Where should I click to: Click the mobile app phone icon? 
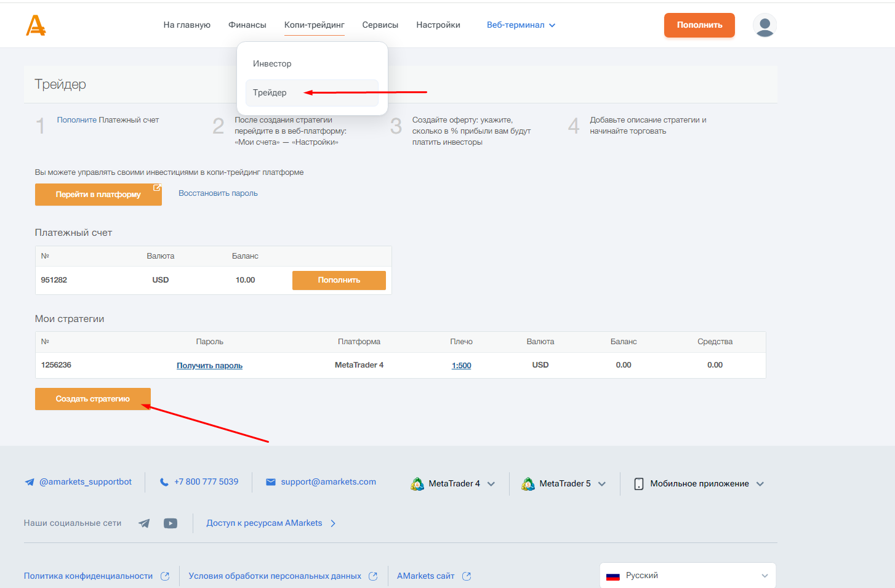tap(639, 484)
